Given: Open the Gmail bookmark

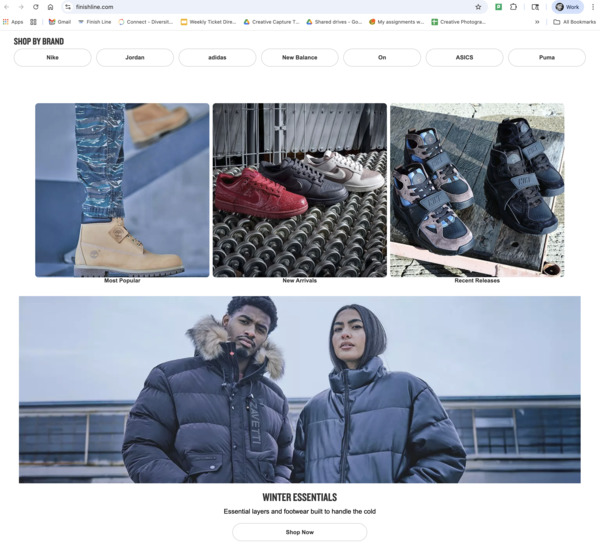Looking at the screenshot, I should coord(60,22).
